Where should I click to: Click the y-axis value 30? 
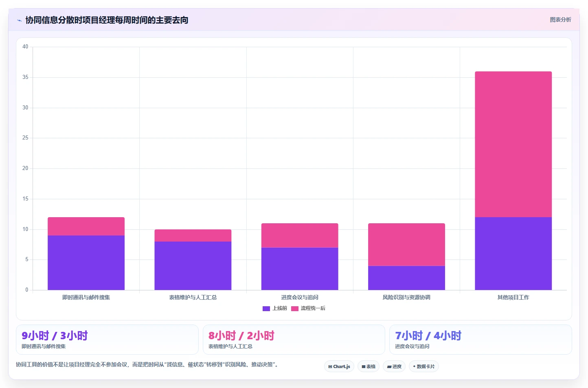click(x=25, y=108)
